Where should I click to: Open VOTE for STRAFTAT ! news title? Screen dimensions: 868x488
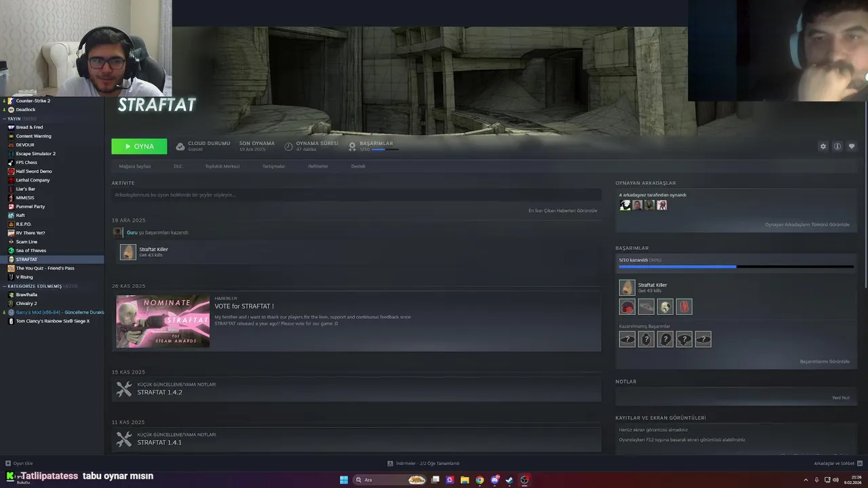click(x=244, y=306)
